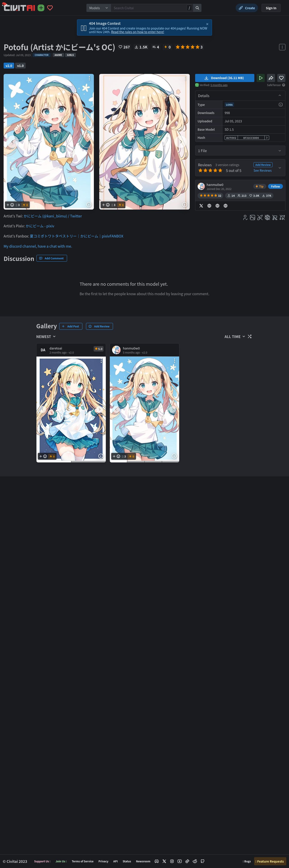
Task: Click the Discord icon in footer
Action: coord(156,861)
